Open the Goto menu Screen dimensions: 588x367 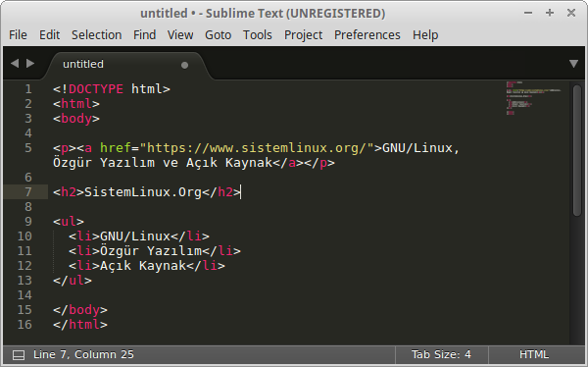(218, 35)
